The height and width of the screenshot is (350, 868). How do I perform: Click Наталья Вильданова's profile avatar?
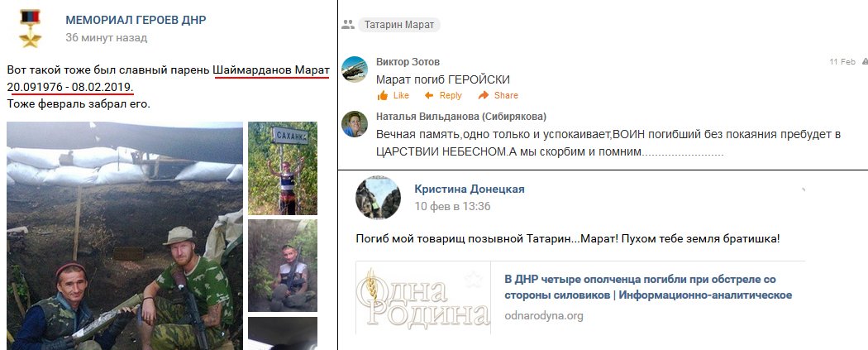[355, 124]
